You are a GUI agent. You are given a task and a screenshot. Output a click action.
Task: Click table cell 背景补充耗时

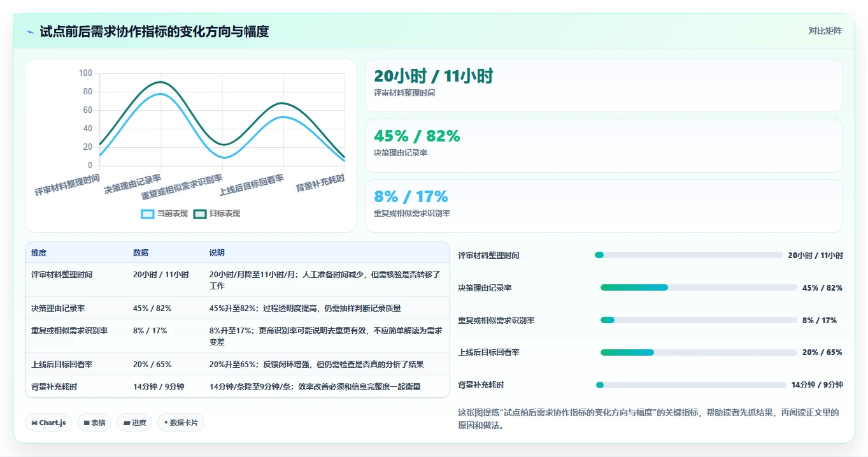[x=54, y=387]
